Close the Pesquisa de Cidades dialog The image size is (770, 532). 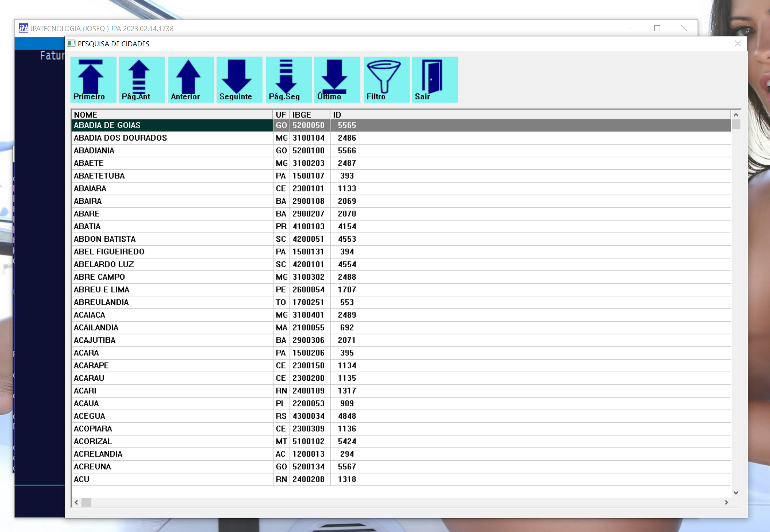738,44
